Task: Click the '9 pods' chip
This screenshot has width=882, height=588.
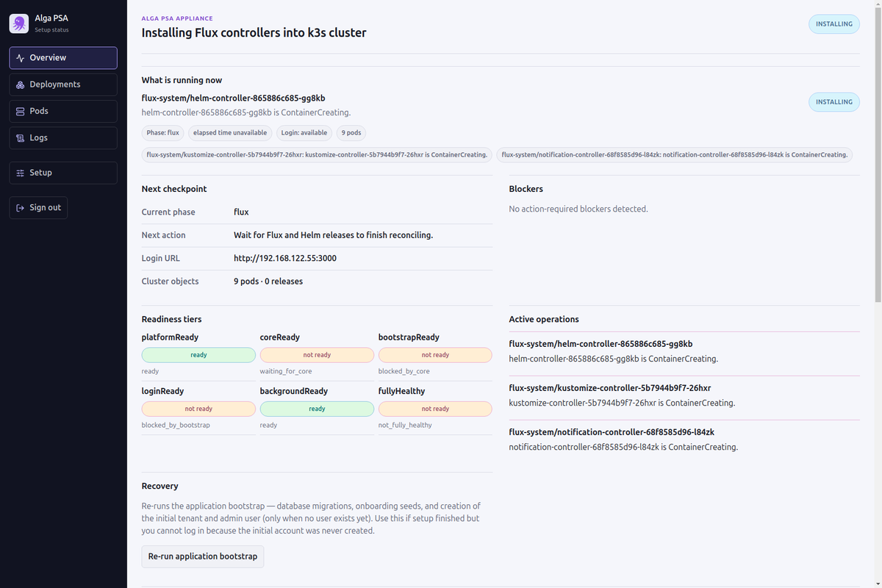Action: pos(352,133)
